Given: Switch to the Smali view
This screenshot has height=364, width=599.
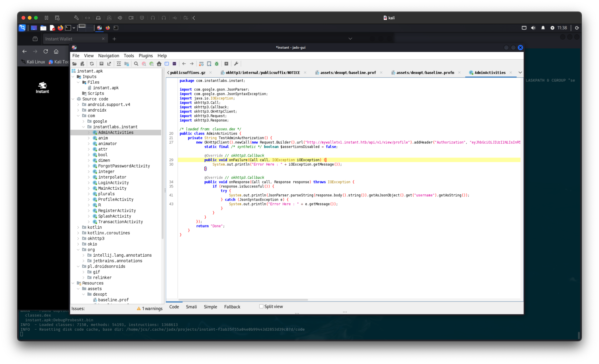Looking at the screenshot, I should (191, 307).
